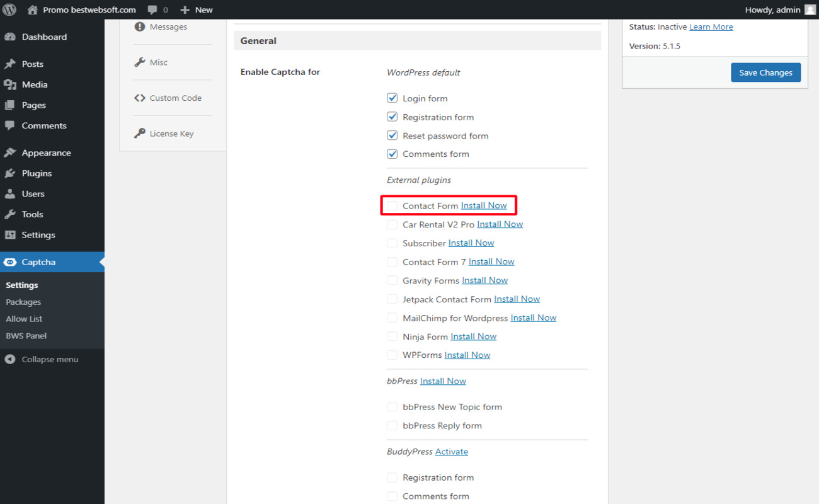Image resolution: width=819 pixels, height=504 pixels.
Task: Click the Tools wrench icon
Action: click(x=10, y=214)
